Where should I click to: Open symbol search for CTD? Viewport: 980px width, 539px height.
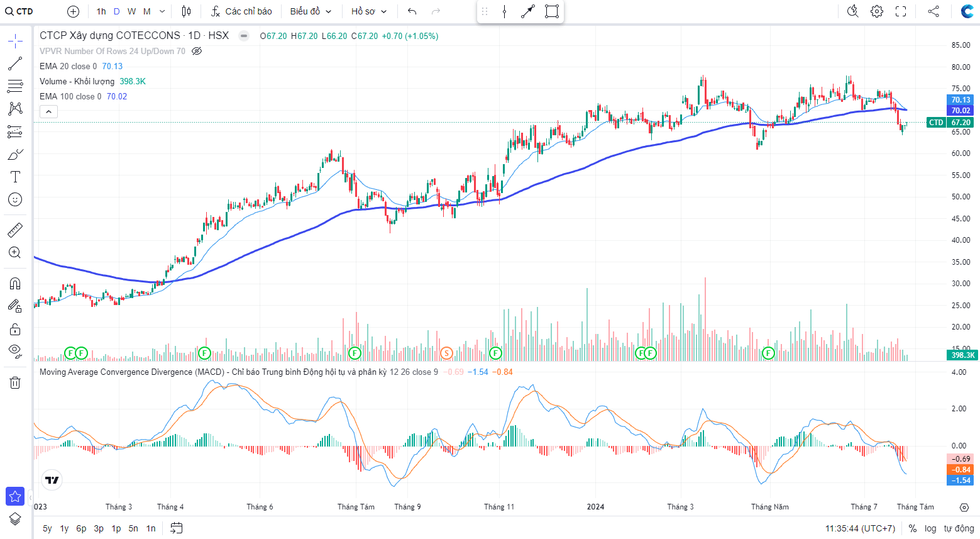pos(19,11)
